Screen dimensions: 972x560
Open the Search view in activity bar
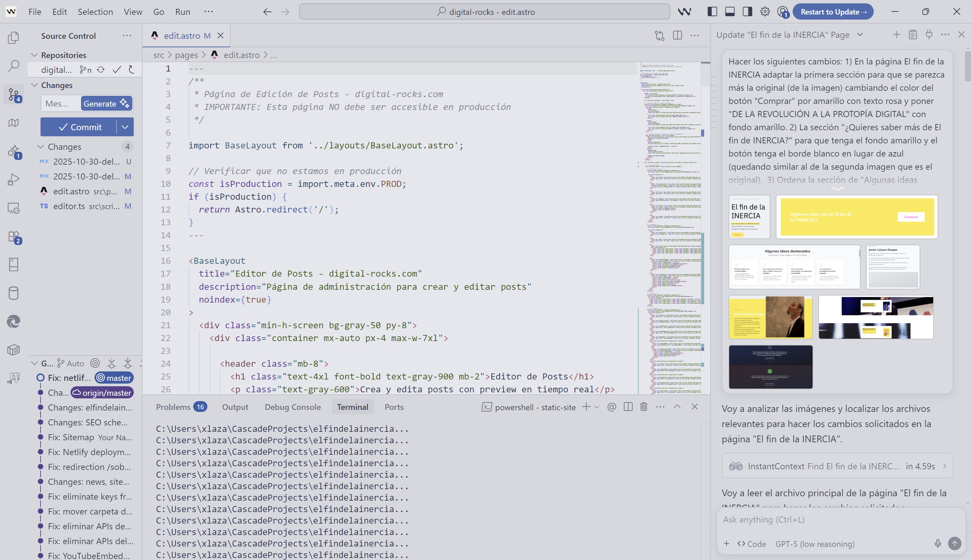click(14, 66)
